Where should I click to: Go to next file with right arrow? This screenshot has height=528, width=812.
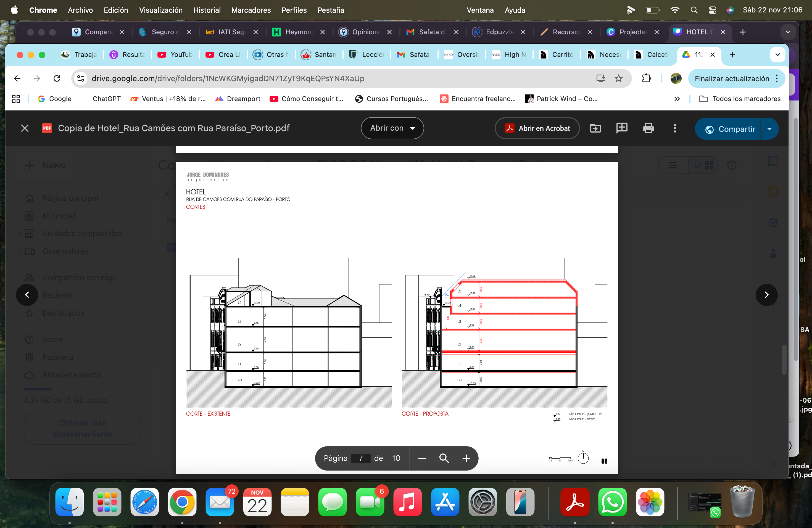pyautogui.click(x=766, y=295)
